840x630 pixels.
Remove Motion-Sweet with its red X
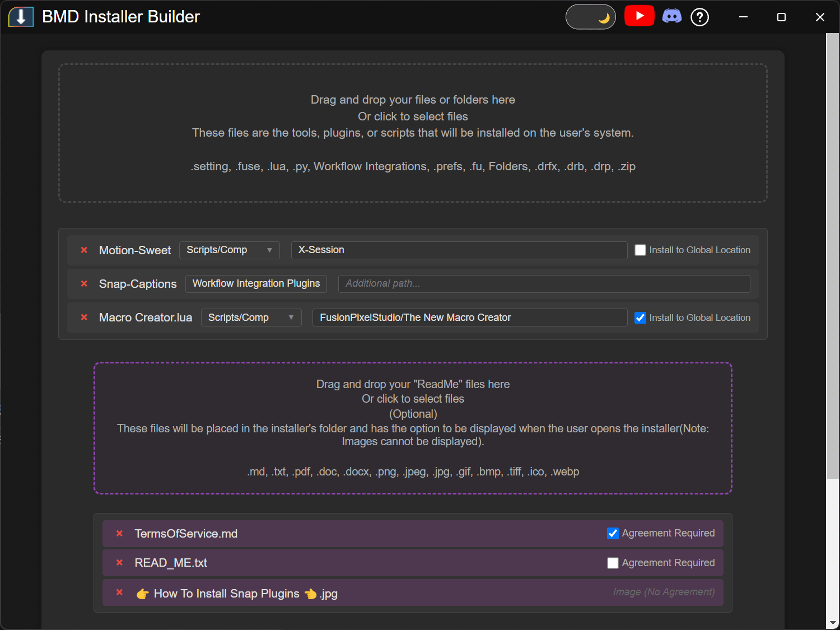84,250
